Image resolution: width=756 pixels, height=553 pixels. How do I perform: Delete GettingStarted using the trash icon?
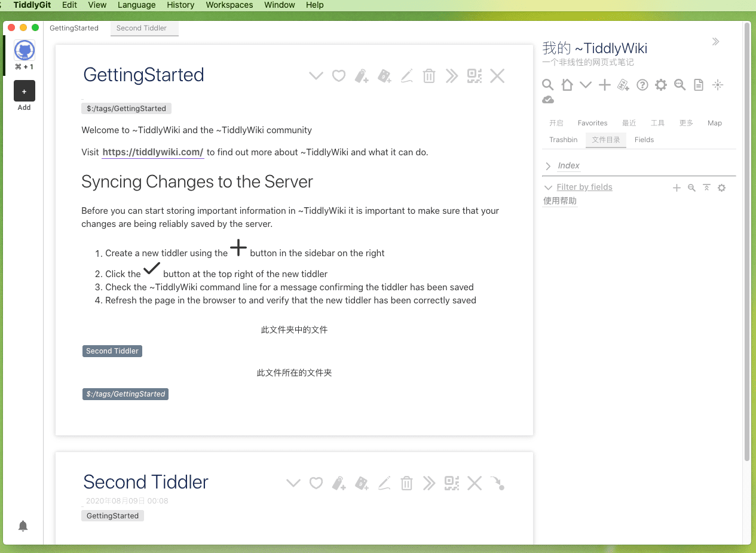coord(428,76)
